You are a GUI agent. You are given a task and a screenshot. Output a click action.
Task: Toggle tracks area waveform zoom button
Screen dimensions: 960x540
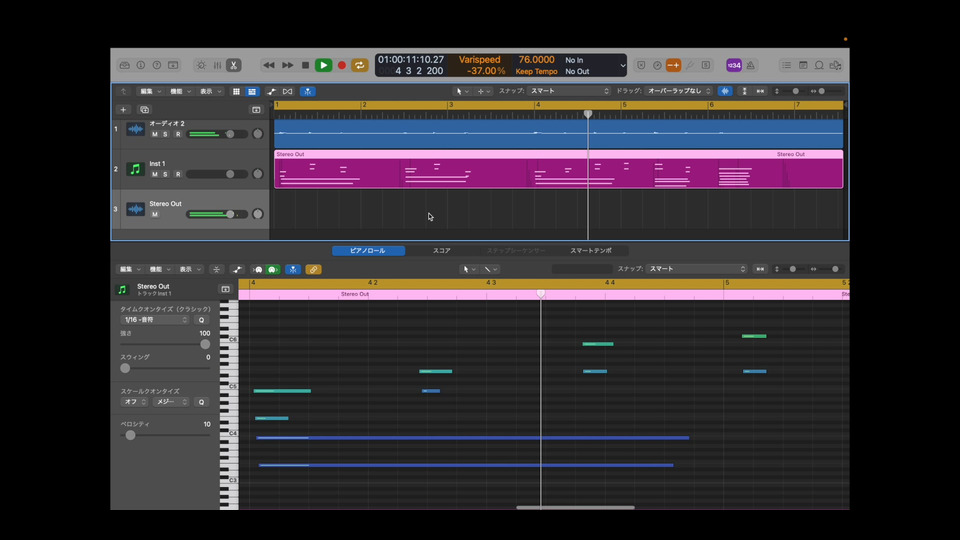click(725, 91)
